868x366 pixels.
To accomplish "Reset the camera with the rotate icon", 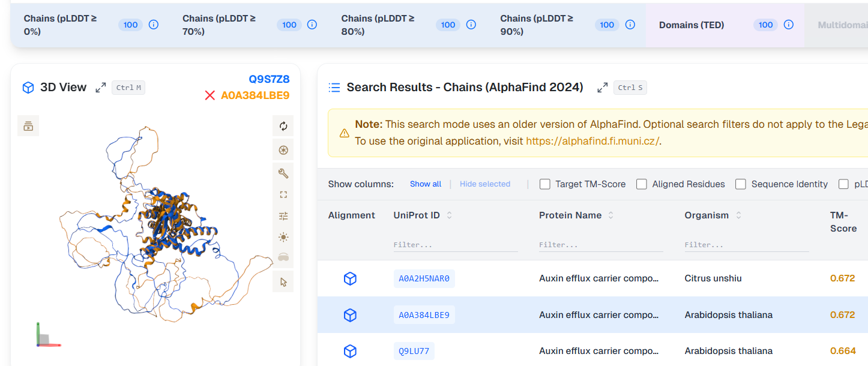I will [283, 126].
